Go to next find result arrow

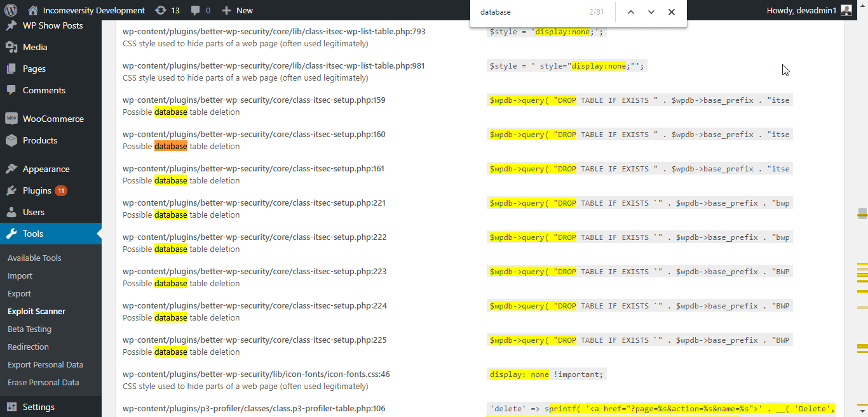pyautogui.click(x=651, y=12)
